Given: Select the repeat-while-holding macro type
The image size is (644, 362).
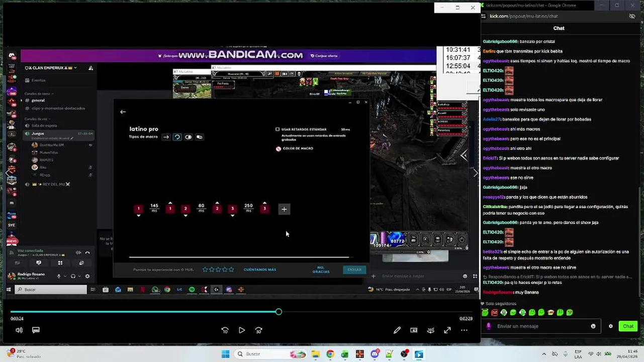Looking at the screenshot, I should [x=177, y=137].
